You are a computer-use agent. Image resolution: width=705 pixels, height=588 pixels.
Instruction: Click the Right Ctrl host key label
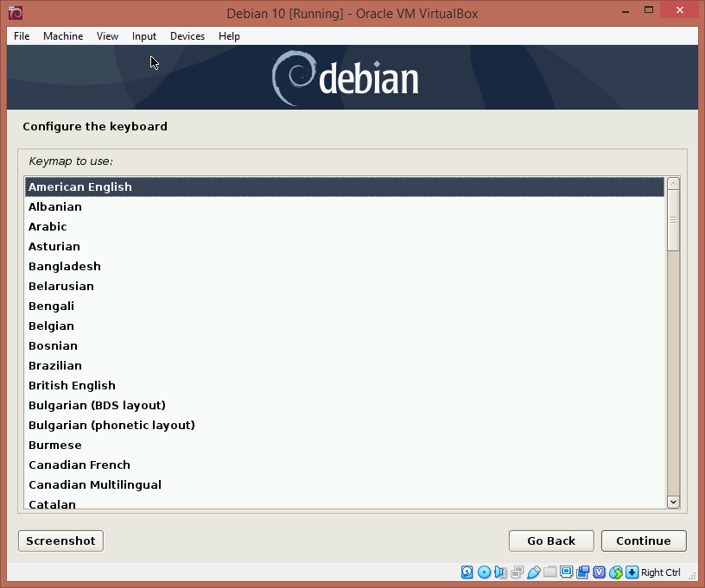660,572
